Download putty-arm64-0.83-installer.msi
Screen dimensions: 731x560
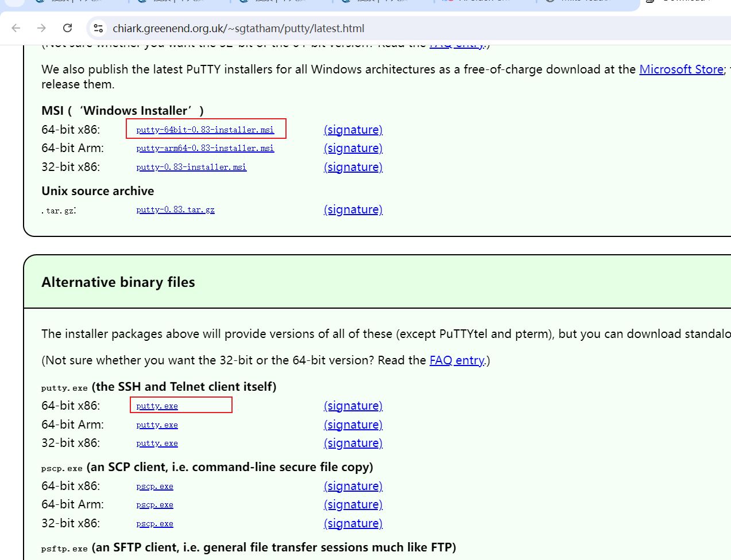[204, 148]
